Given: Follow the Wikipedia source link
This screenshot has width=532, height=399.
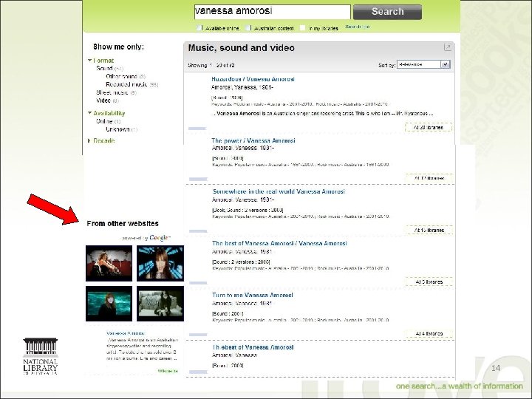Looking at the screenshot, I should 168,371.
